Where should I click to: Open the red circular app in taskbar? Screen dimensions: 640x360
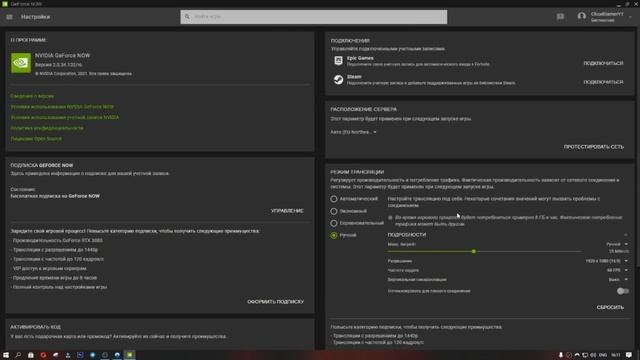tap(43, 355)
